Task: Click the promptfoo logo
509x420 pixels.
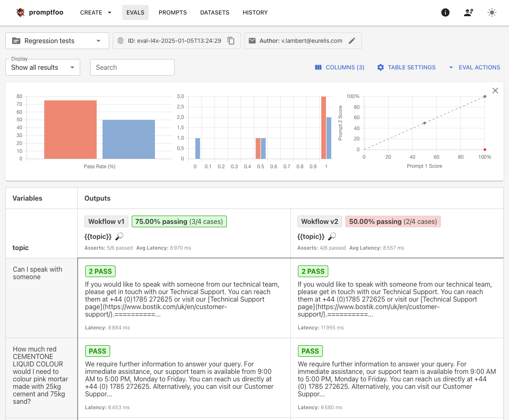Action: [40, 12]
